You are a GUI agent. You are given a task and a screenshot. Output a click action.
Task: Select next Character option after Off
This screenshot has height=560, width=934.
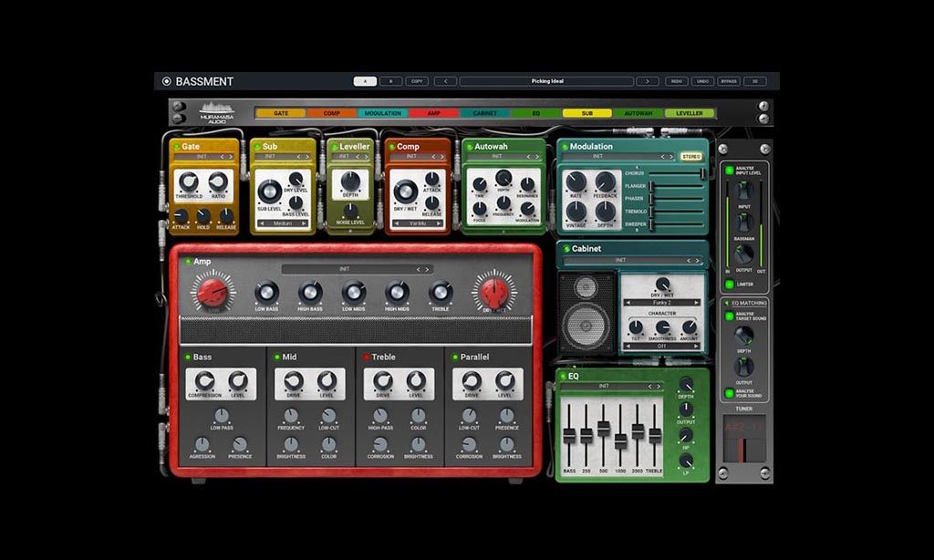(697, 347)
